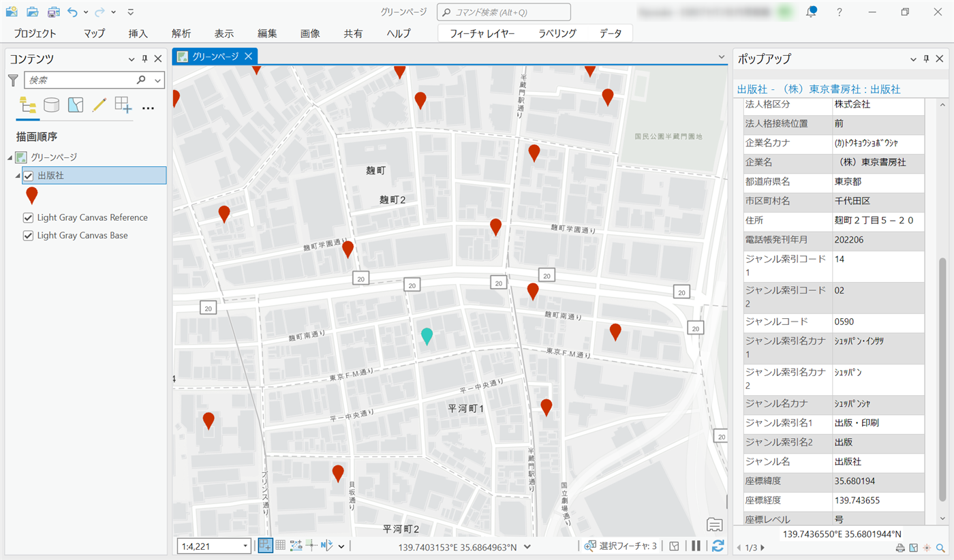Uncheck Light Gray Canvas Reference layer
This screenshot has height=560, width=954.
[29, 218]
